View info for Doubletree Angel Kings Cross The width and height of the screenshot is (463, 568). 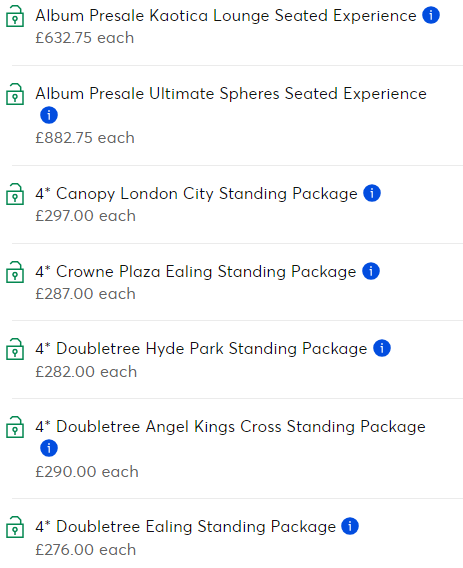[49, 448]
